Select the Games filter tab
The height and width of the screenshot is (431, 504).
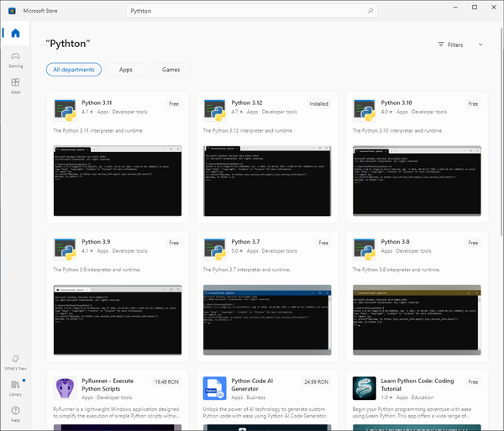[171, 70]
